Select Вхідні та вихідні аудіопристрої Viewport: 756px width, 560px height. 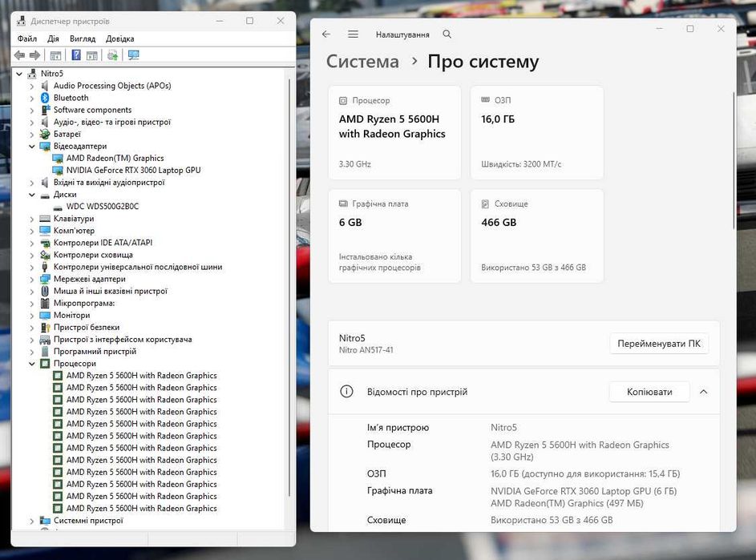point(109,182)
